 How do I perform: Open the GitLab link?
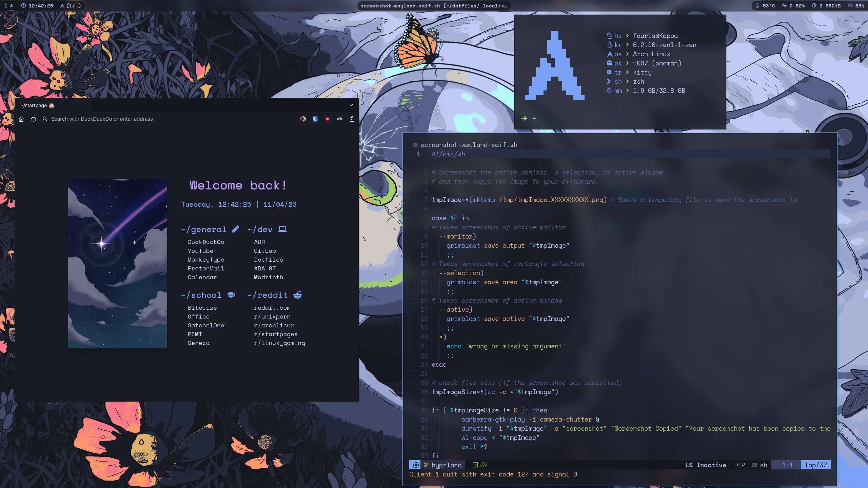point(265,251)
